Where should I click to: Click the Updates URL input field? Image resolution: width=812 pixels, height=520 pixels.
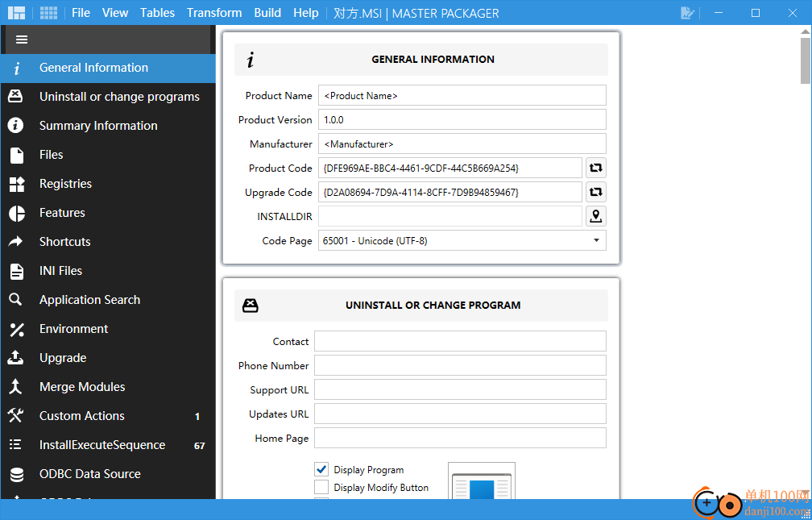(460, 414)
